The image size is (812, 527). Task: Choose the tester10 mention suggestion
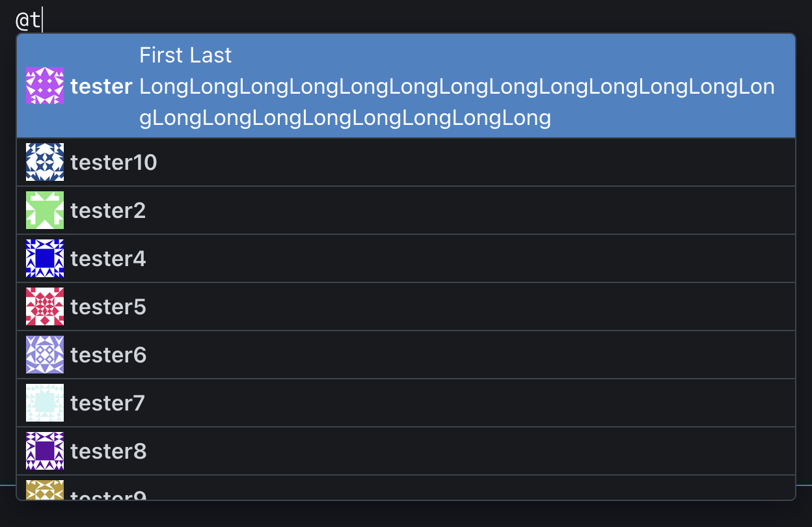coord(114,162)
